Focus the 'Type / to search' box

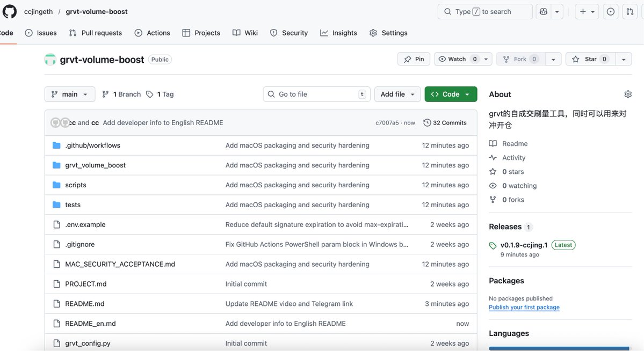pyautogui.click(x=485, y=11)
